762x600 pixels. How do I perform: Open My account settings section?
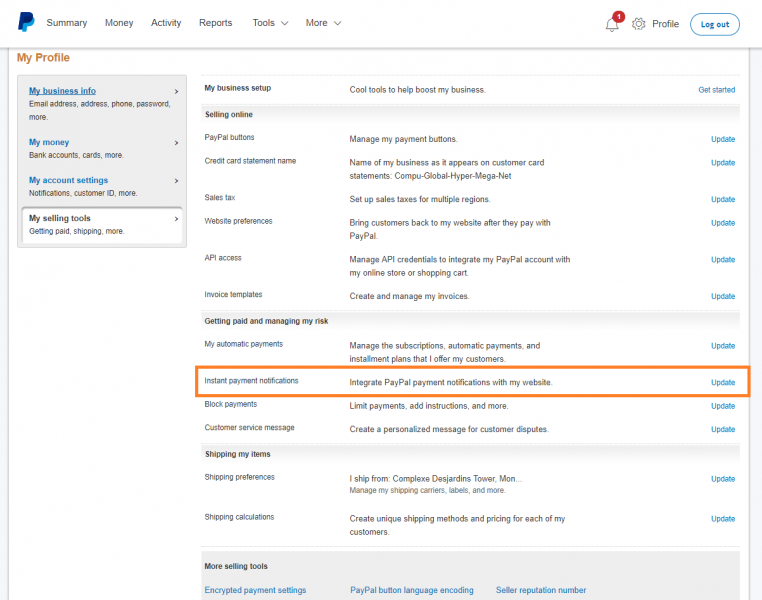[x=69, y=180]
